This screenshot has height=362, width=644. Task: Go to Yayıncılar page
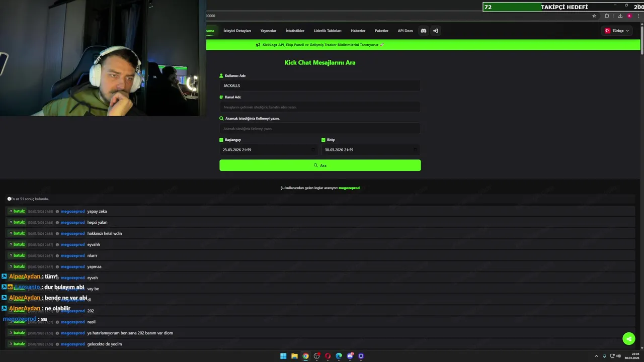pyautogui.click(x=268, y=31)
